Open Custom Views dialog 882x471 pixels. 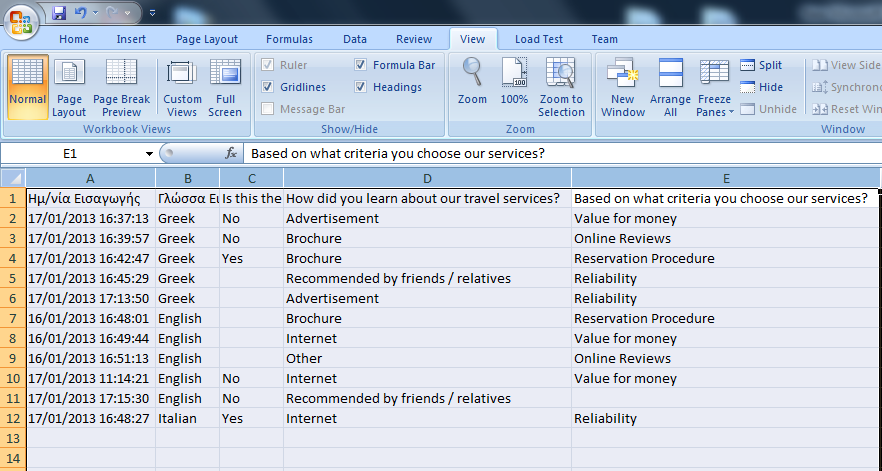tap(182, 87)
